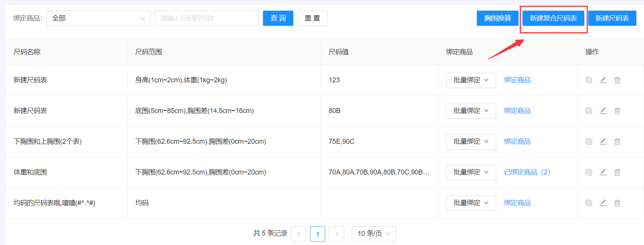The image size is (644, 245).
Task: Copy the 体重和底围 row
Action: 589,172
